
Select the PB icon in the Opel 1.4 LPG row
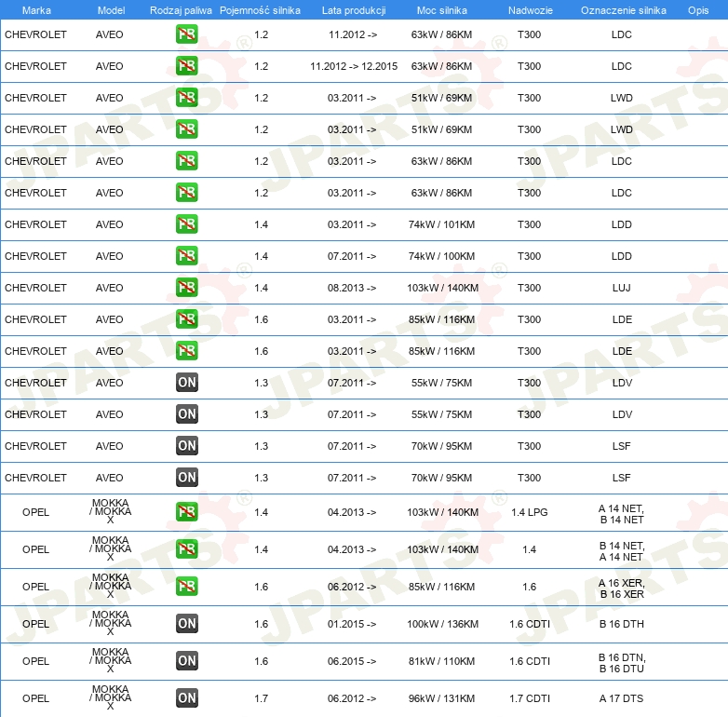(x=187, y=513)
